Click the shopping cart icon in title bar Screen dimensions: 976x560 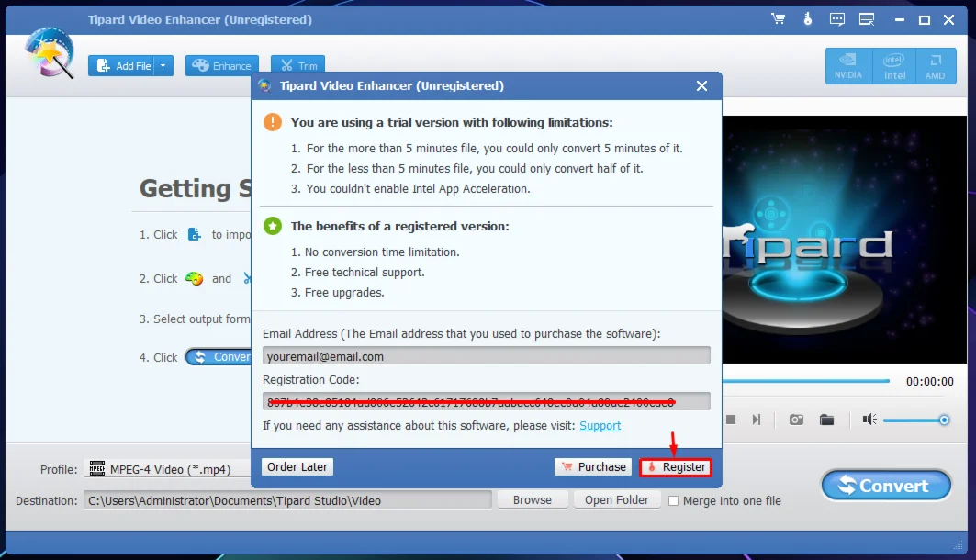coord(778,18)
